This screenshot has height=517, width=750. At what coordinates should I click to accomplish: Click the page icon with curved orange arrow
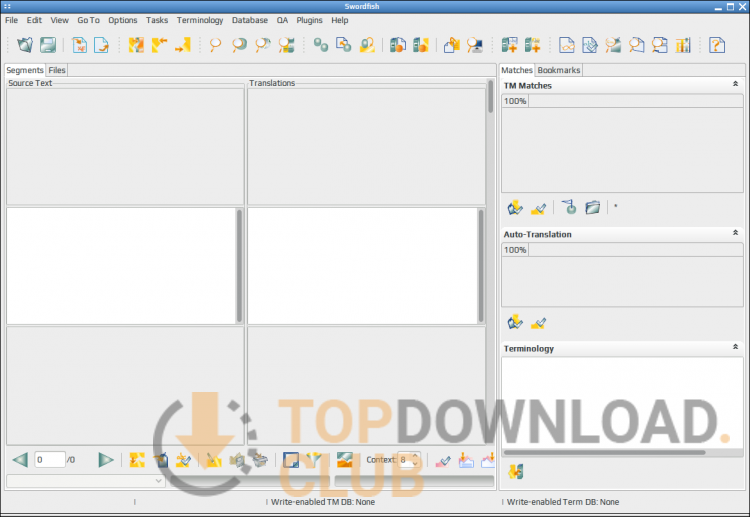click(x=101, y=45)
